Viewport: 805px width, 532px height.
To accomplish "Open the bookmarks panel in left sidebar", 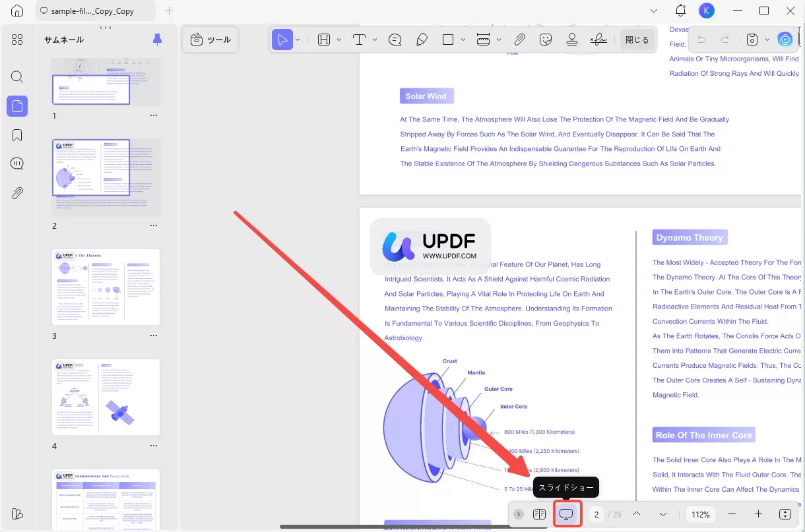I will 17,135.
